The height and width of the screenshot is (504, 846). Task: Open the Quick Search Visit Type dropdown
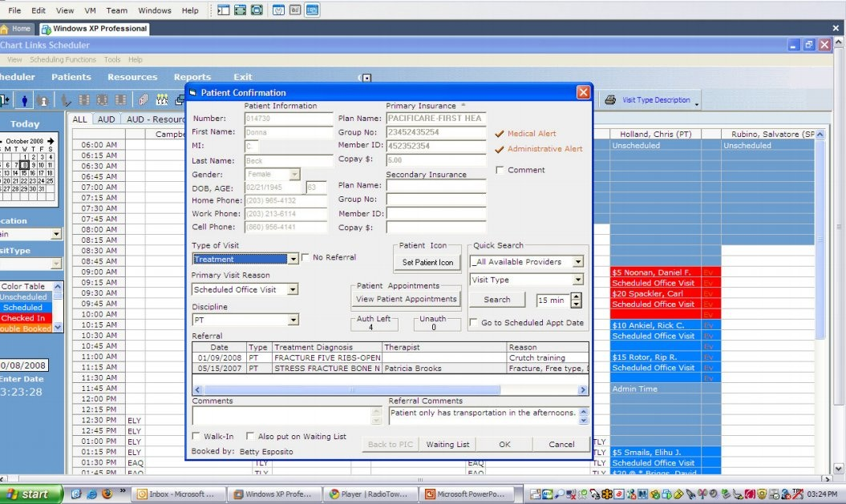point(578,279)
